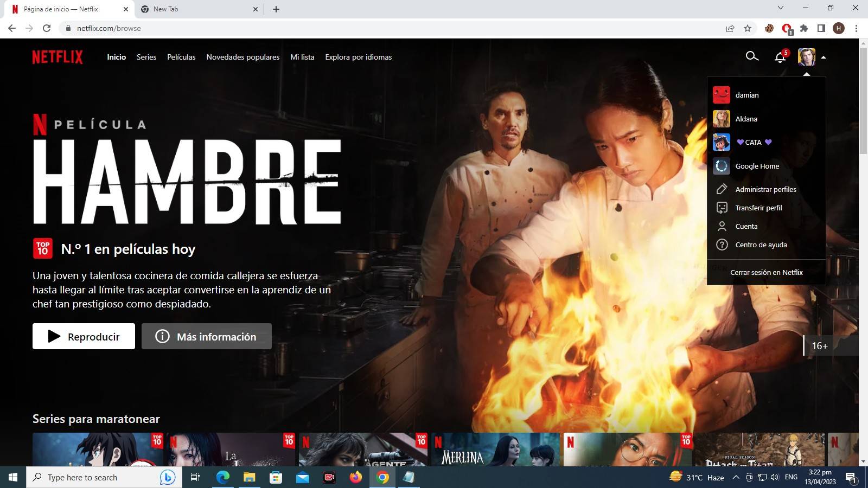
Task: Open the Attack on Titan thumbnail
Action: click(759, 450)
